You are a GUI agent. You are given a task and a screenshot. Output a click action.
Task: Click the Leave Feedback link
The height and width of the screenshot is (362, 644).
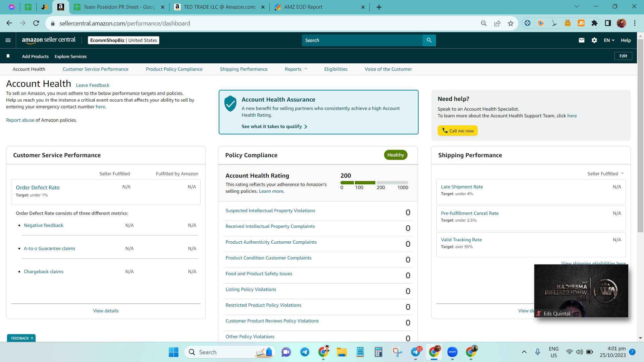click(x=93, y=85)
